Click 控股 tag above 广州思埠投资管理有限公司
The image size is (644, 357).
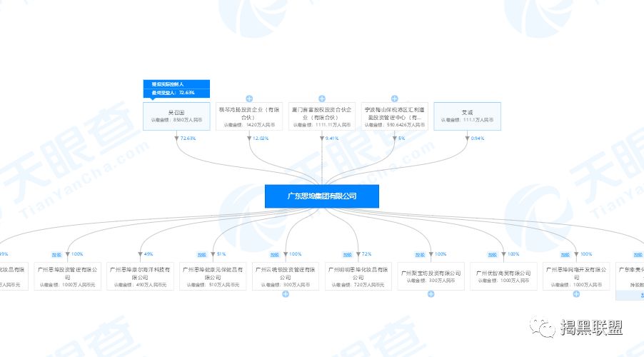tap(56, 255)
